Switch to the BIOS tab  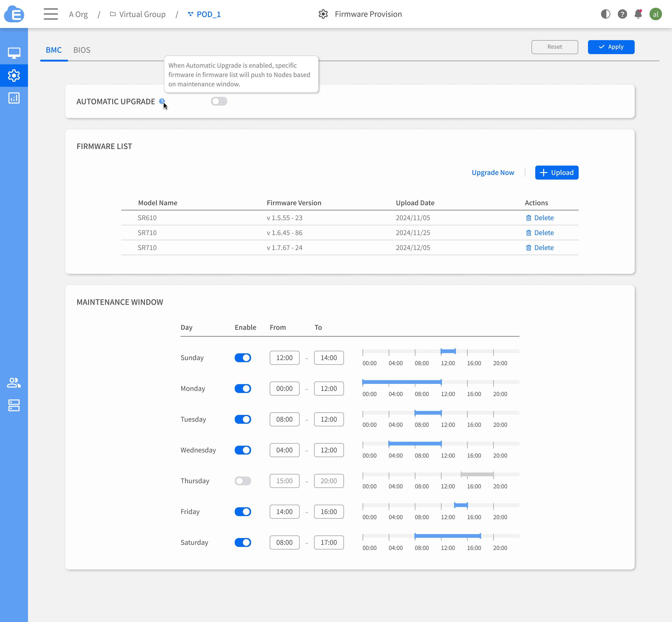pyautogui.click(x=82, y=50)
